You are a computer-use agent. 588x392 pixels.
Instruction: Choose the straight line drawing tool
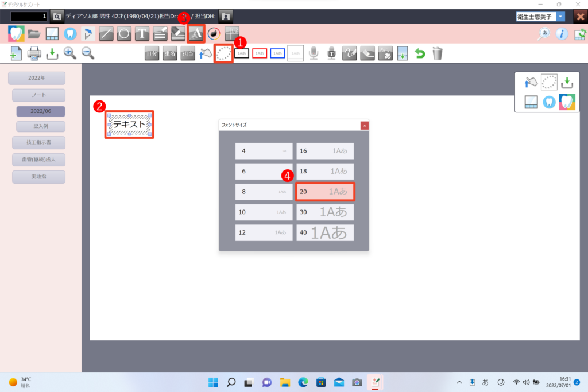tap(106, 33)
